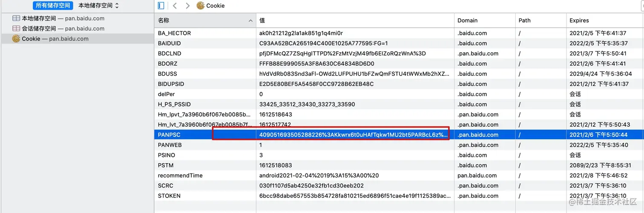Image resolution: width=644 pixels, height=213 pixels.
Task: Click the BDUSS value starting with hVdVdRb083
Action: point(354,74)
